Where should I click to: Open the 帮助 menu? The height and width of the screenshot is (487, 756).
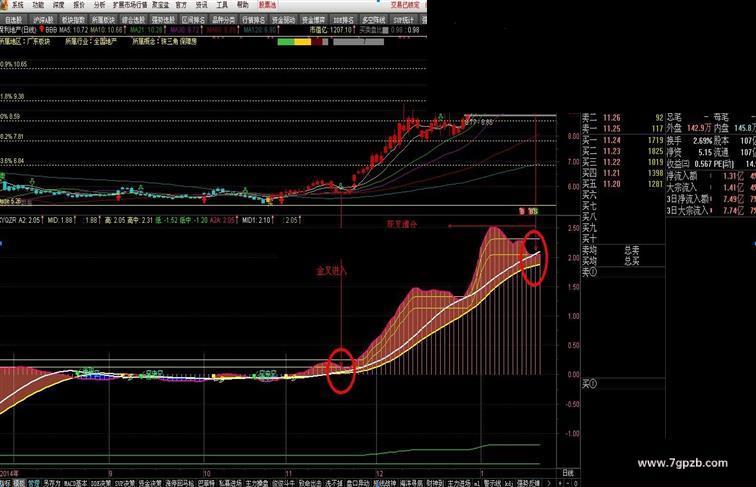pos(243,5)
